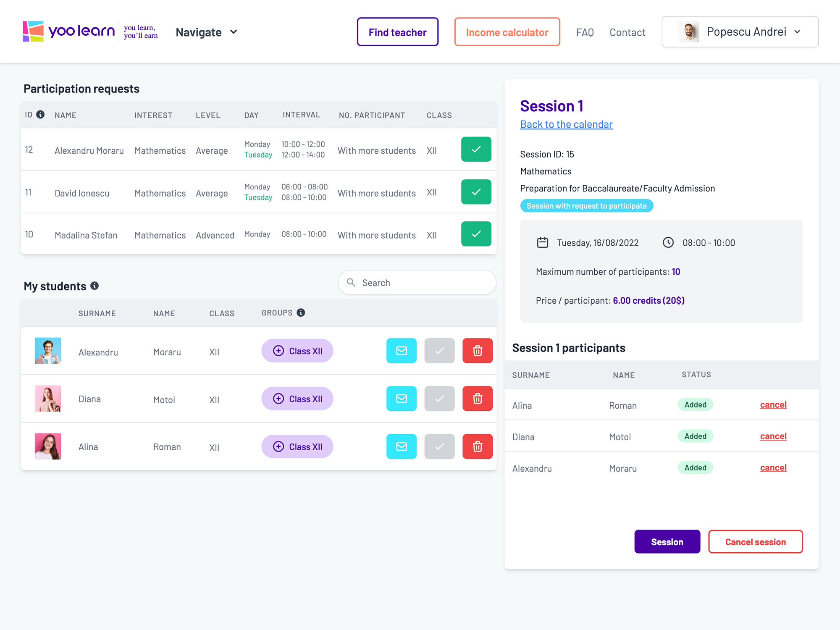The image size is (840, 630).
Task: Click the info icon next to Groups header
Action: [x=301, y=313]
